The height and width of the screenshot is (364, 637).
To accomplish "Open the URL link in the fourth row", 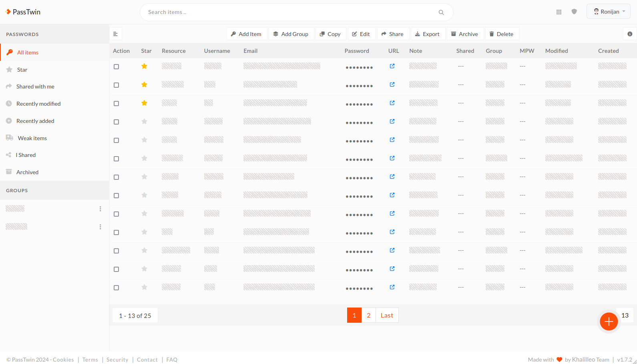I will pyautogui.click(x=392, y=121).
